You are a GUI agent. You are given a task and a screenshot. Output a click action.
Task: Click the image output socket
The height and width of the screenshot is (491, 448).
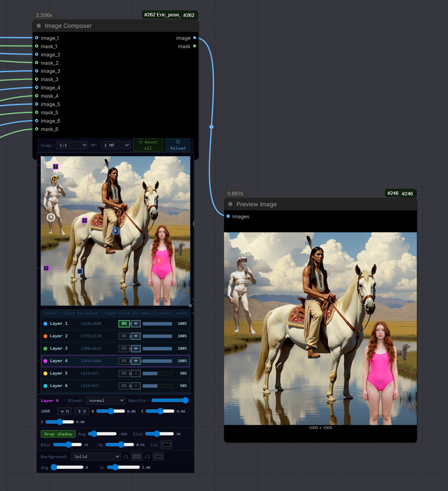tap(195, 38)
